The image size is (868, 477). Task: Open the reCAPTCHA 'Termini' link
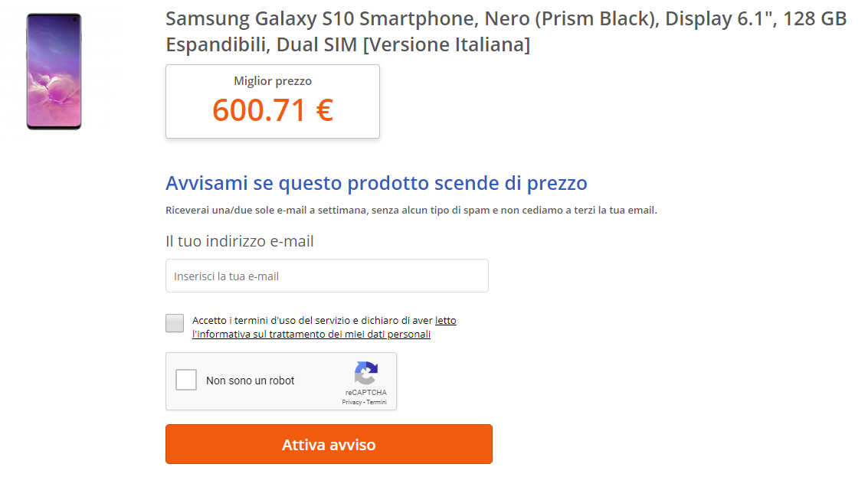(x=377, y=402)
